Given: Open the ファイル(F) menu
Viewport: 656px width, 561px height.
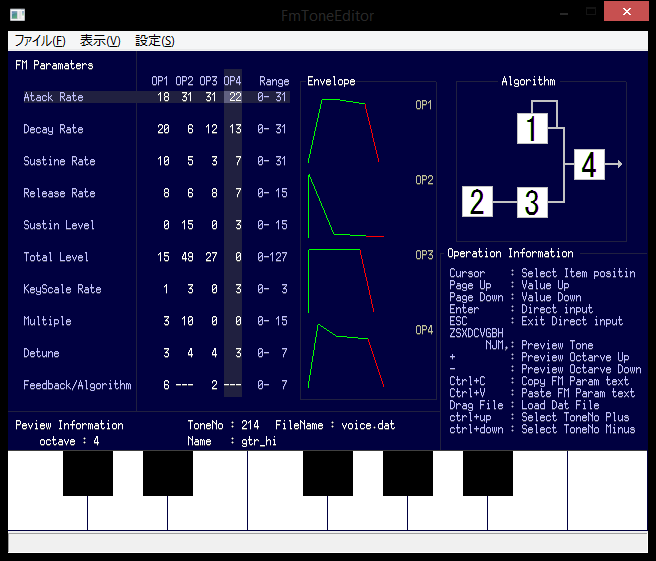Looking at the screenshot, I should 40,41.
